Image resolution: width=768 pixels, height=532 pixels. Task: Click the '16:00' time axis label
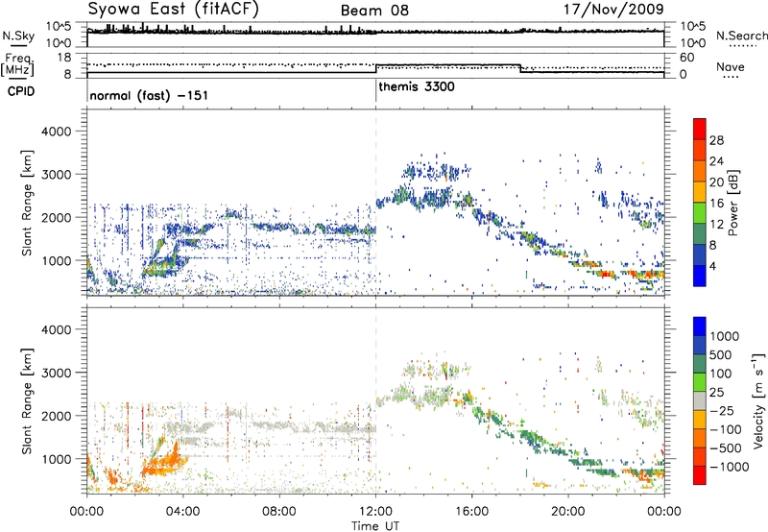[x=471, y=512]
